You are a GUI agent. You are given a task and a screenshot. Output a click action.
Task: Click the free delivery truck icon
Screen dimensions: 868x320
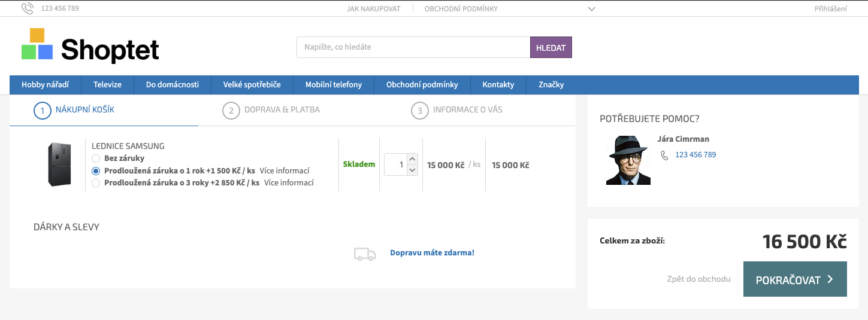coord(365,254)
